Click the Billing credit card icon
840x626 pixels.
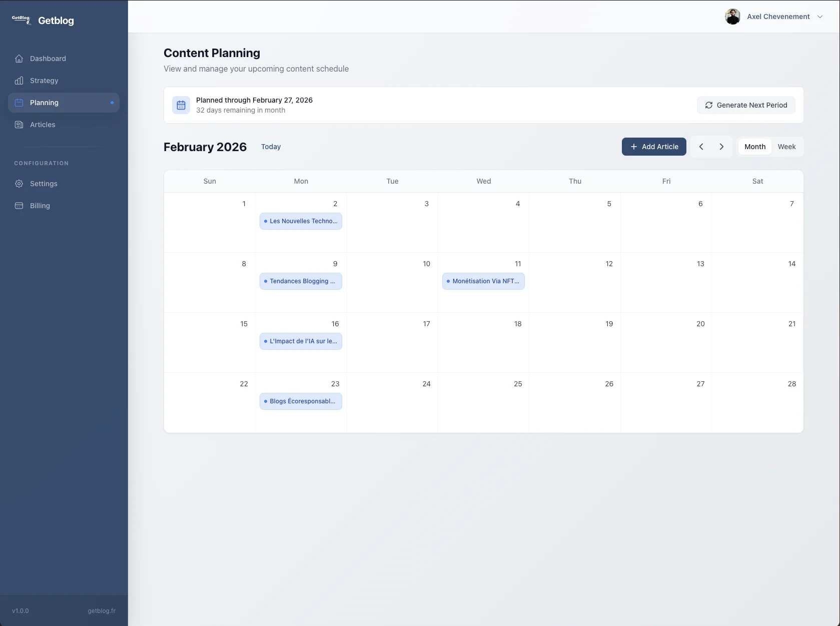click(x=19, y=206)
